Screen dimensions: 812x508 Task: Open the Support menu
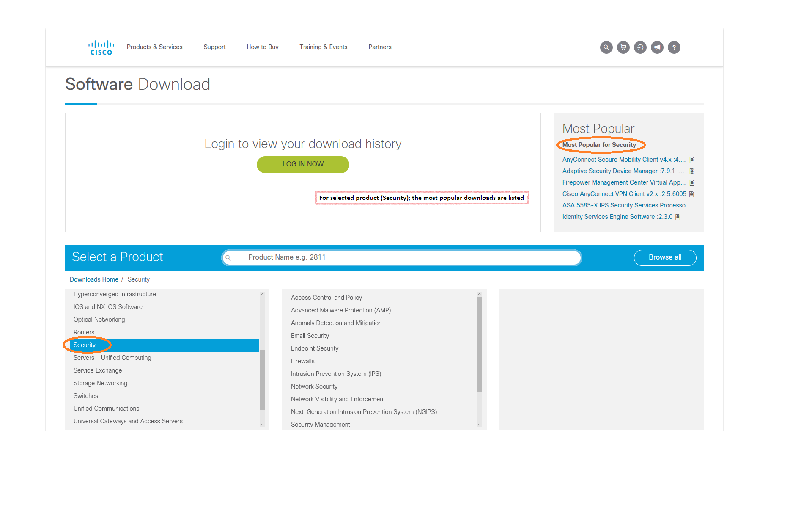coord(214,47)
